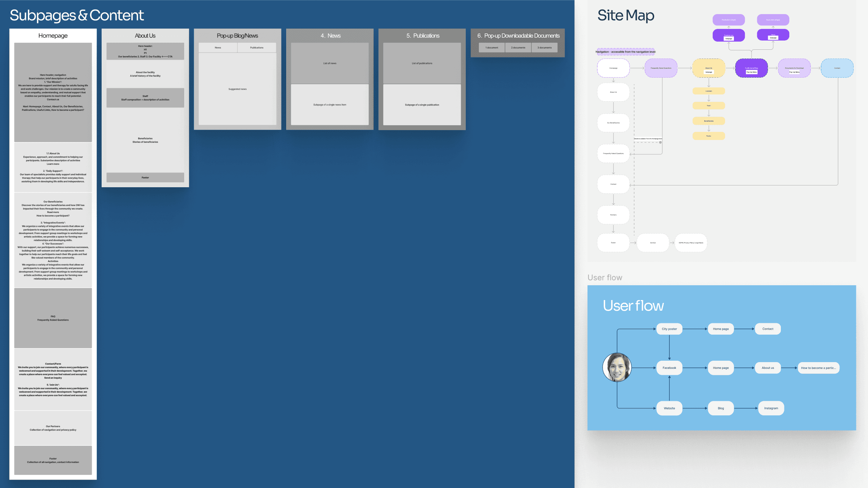Click the Blog node in User flow
868x488 pixels.
(x=721, y=408)
